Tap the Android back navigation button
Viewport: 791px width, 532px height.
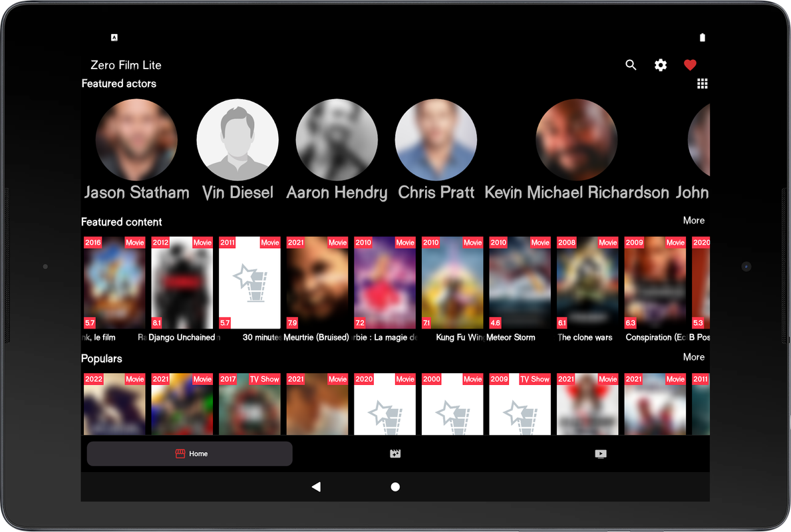316,487
